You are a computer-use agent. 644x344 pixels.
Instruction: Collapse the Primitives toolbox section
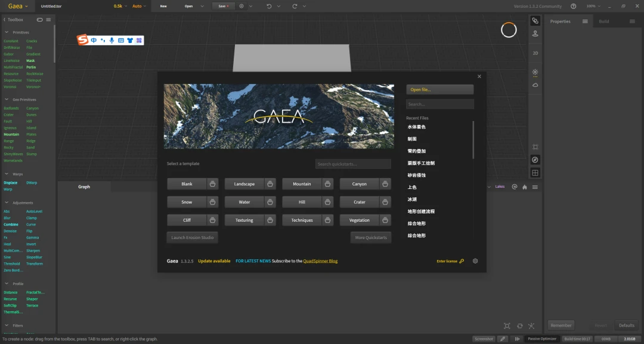[7, 32]
